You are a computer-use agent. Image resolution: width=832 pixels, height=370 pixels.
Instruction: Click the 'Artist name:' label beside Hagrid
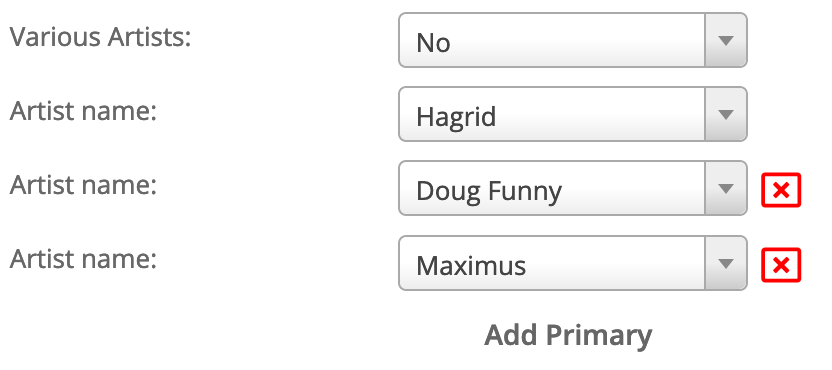[x=83, y=111]
